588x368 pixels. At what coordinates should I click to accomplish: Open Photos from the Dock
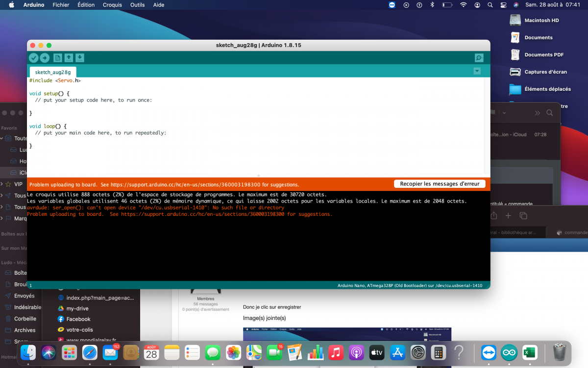pyautogui.click(x=233, y=352)
